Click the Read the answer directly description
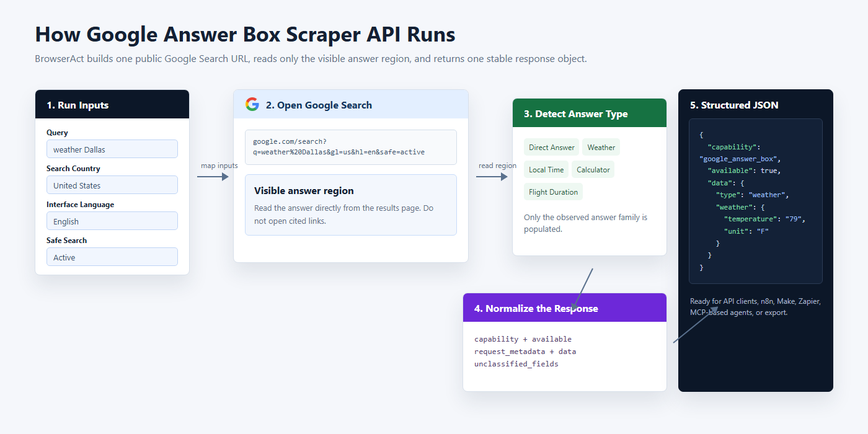This screenshot has height=434, width=868. (x=344, y=215)
